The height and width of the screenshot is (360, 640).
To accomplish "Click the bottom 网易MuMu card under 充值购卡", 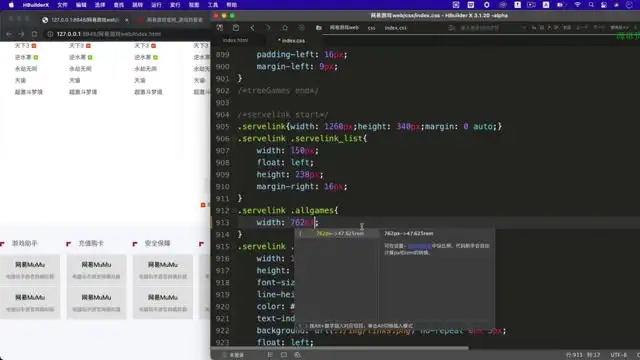I will pos(96,302).
